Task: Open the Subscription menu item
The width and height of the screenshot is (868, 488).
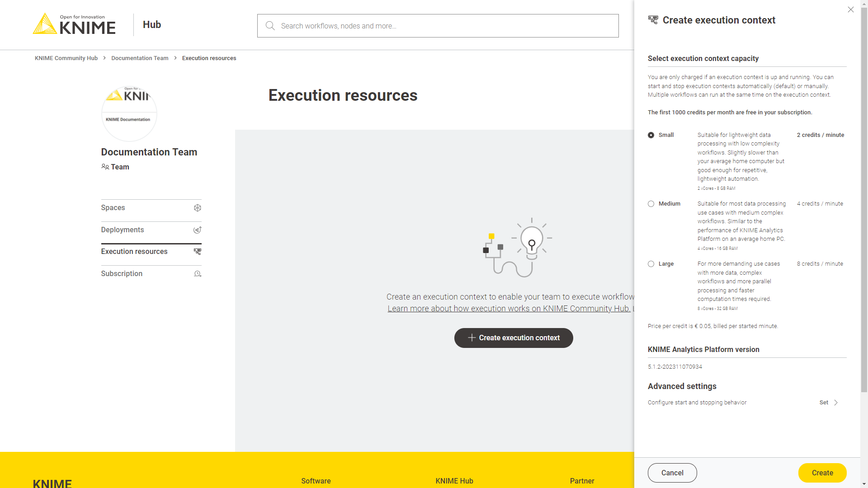Action: (x=122, y=274)
